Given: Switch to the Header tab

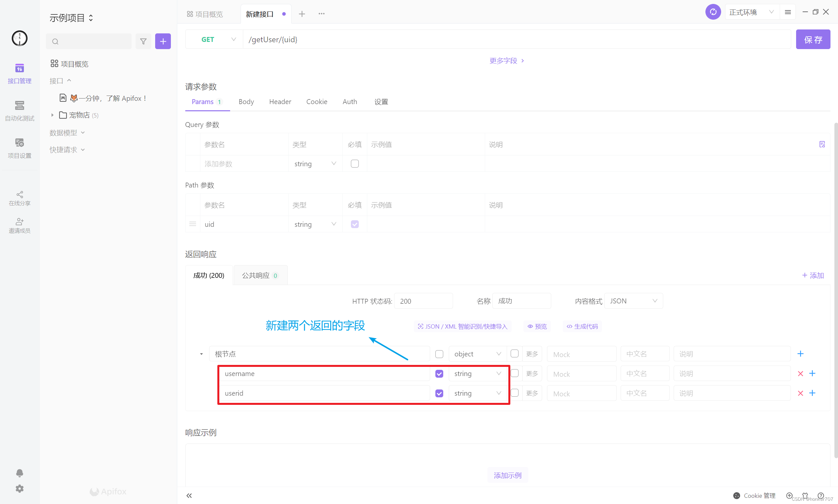Looking at the screenshot, I should point(280,102).
